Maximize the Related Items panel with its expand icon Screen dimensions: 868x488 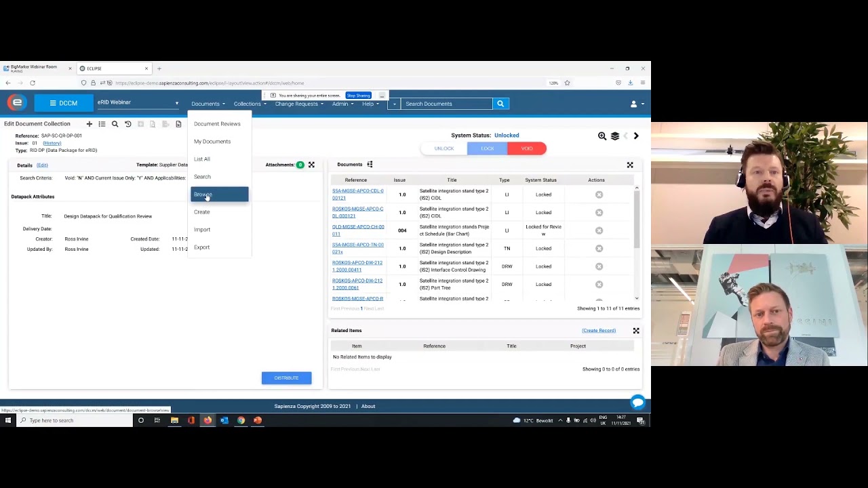[x=636, y=331]
